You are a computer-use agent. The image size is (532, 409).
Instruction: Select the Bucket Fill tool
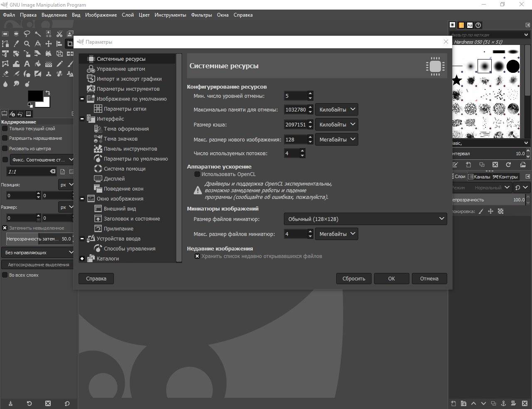[x=38, y=64]
